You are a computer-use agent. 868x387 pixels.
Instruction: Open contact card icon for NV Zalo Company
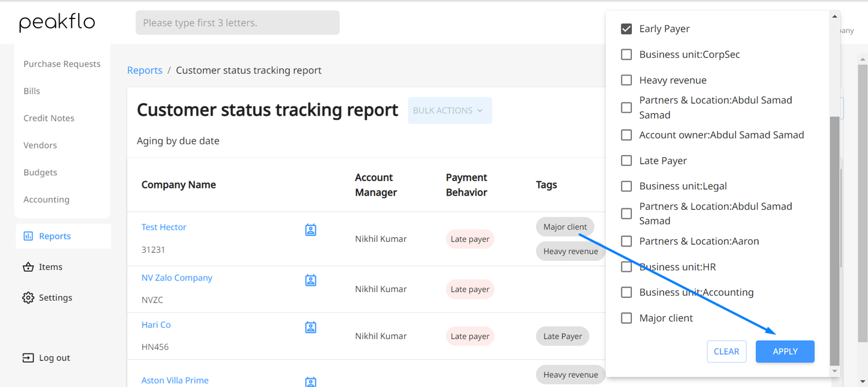pos(311,281)
